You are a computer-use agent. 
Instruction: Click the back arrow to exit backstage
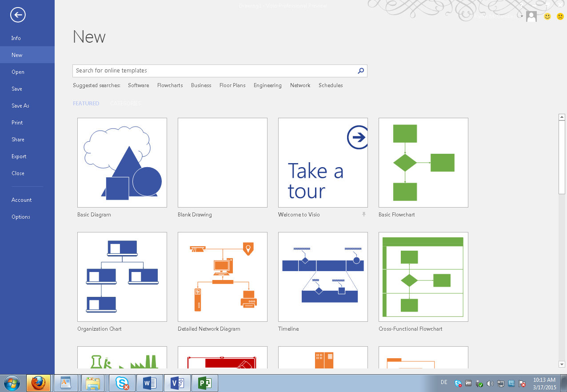(x=18, y=15)
